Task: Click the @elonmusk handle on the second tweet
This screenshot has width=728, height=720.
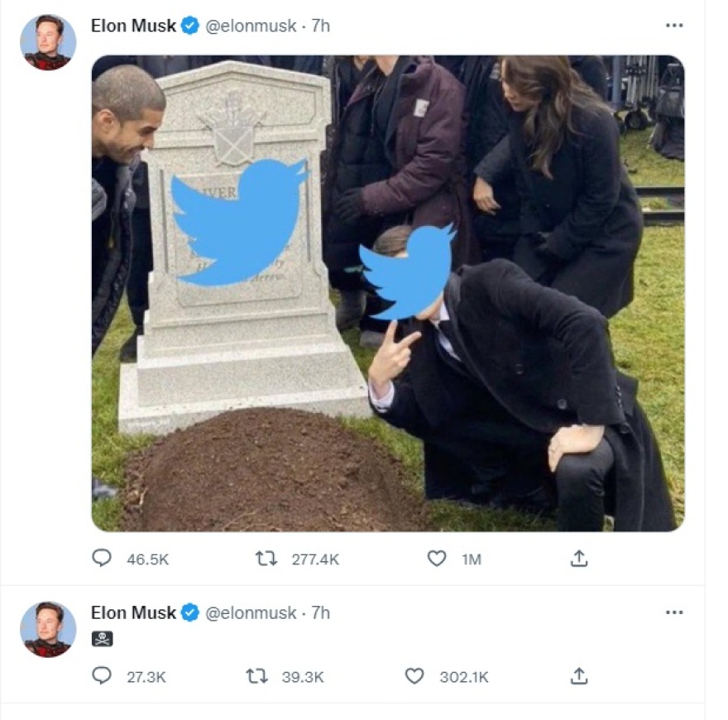Action: click(251, 612)
